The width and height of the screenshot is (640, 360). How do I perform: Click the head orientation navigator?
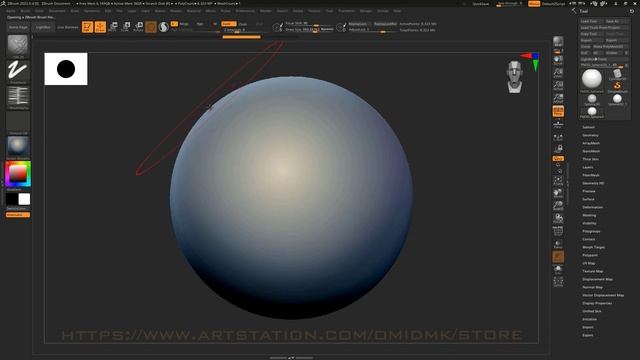[515, 77]
